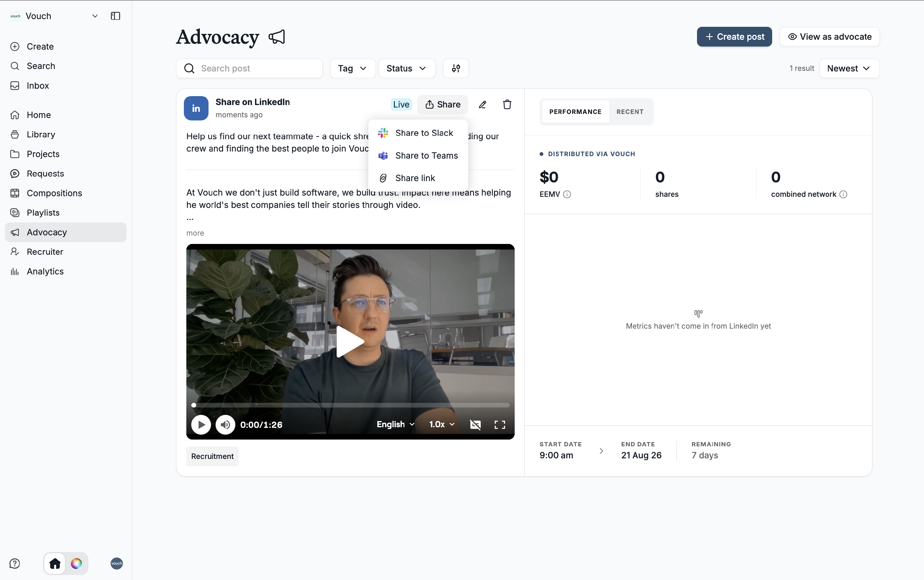The height and width of the screenshot is (580, 924).
Task: Edit the post with pencil icon
Action: coord(483,104)
